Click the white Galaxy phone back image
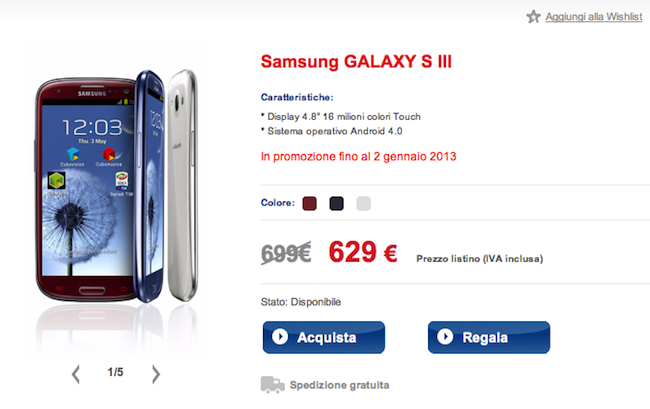Screen dimensions: 650x409 click(x=182, y=185)
